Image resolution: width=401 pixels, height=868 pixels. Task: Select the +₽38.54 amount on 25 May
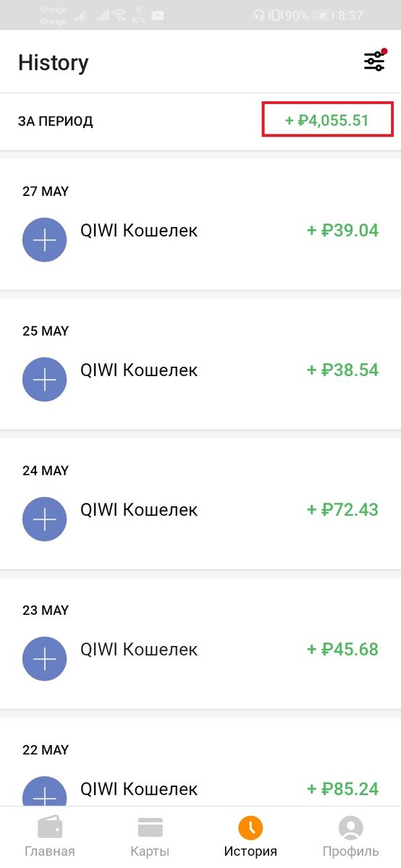click(342, 370)
